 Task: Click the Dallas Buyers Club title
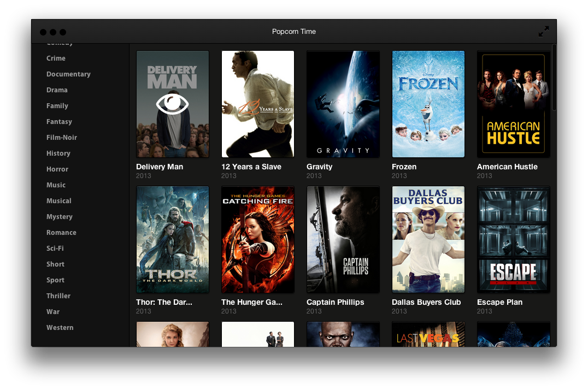point(426,302)
